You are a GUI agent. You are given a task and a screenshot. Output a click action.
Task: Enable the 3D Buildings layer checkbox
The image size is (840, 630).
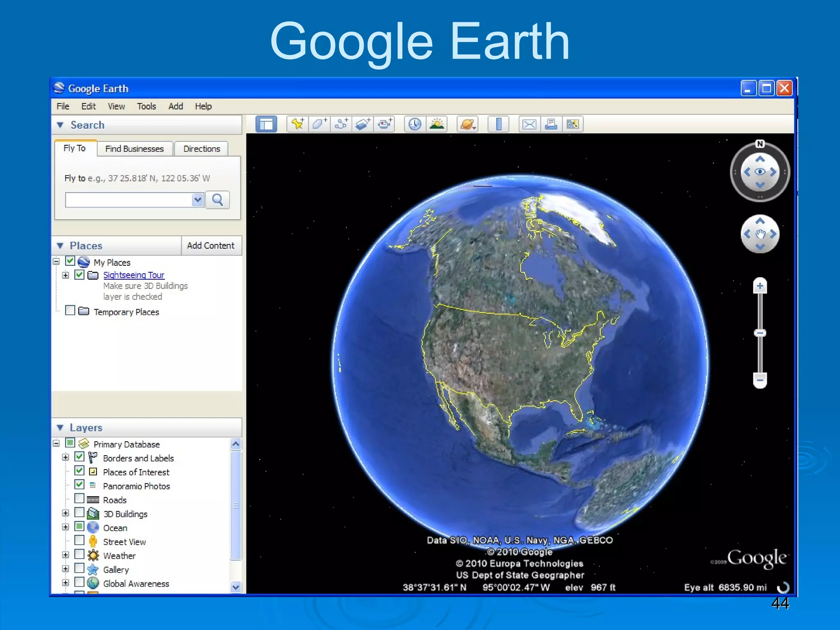(80, 513)
